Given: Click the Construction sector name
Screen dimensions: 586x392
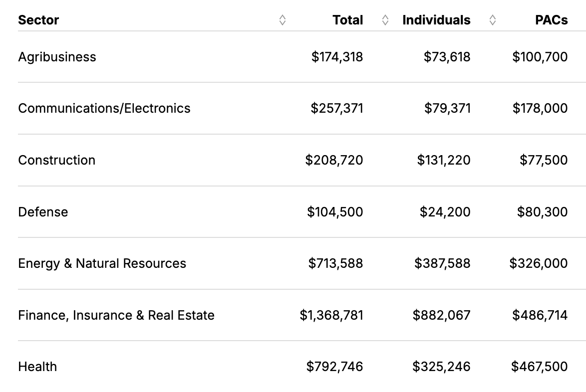Looking at the screenshot, I should coord(56,160).
